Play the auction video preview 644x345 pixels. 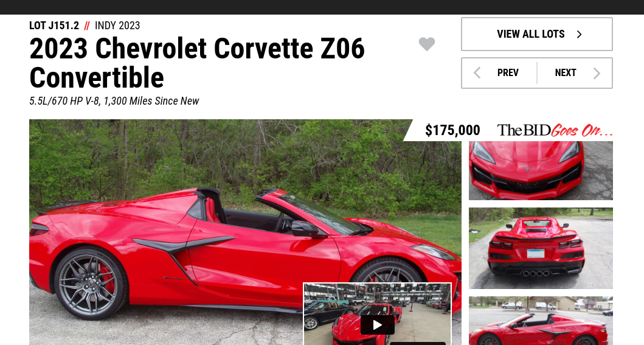pyautogui.click(x=378, y=325)
